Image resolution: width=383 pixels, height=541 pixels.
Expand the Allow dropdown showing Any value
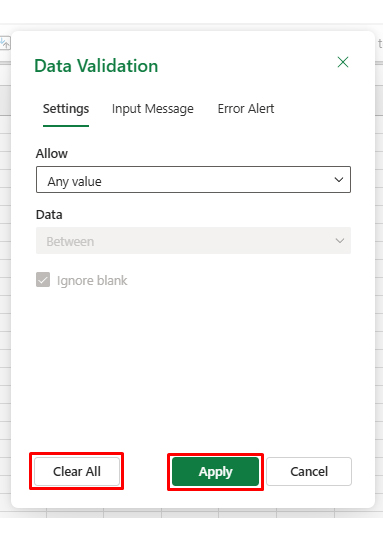pyautogui.click(x=193, y=180)
